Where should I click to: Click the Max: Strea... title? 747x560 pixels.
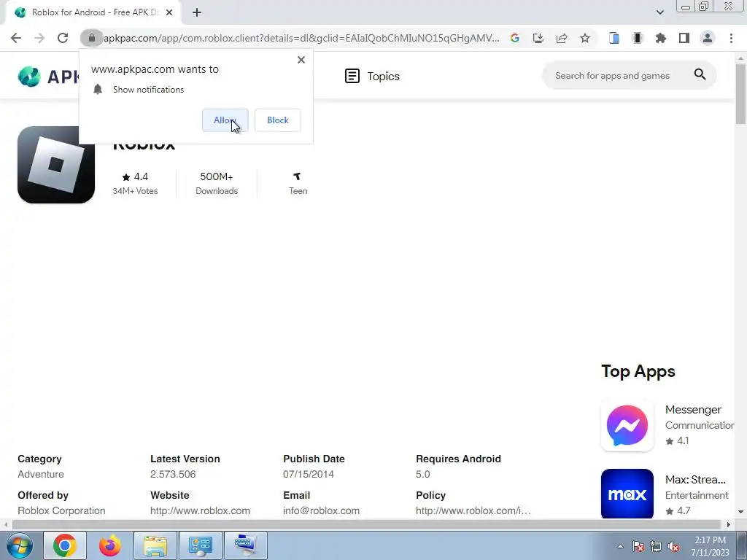(x=695, y=480)
